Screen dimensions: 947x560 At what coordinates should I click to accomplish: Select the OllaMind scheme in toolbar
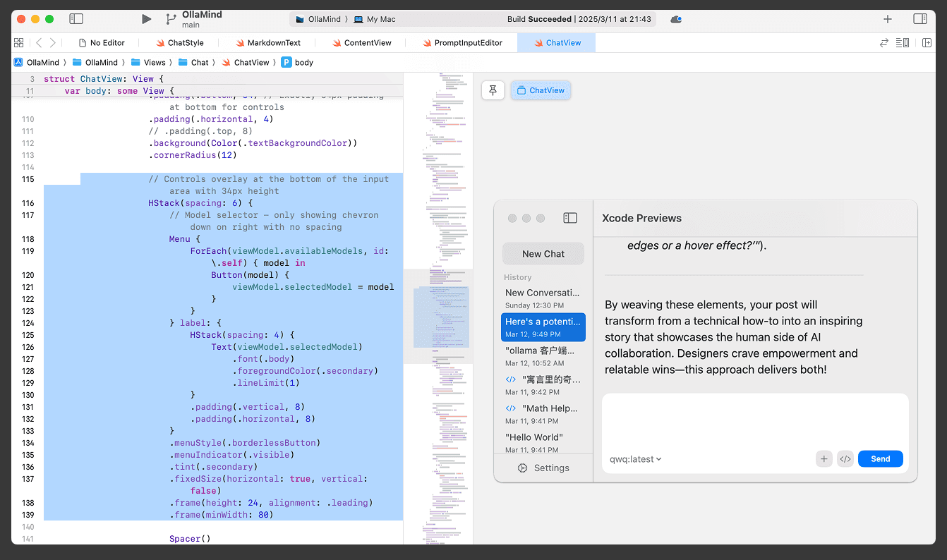[318, 19]
